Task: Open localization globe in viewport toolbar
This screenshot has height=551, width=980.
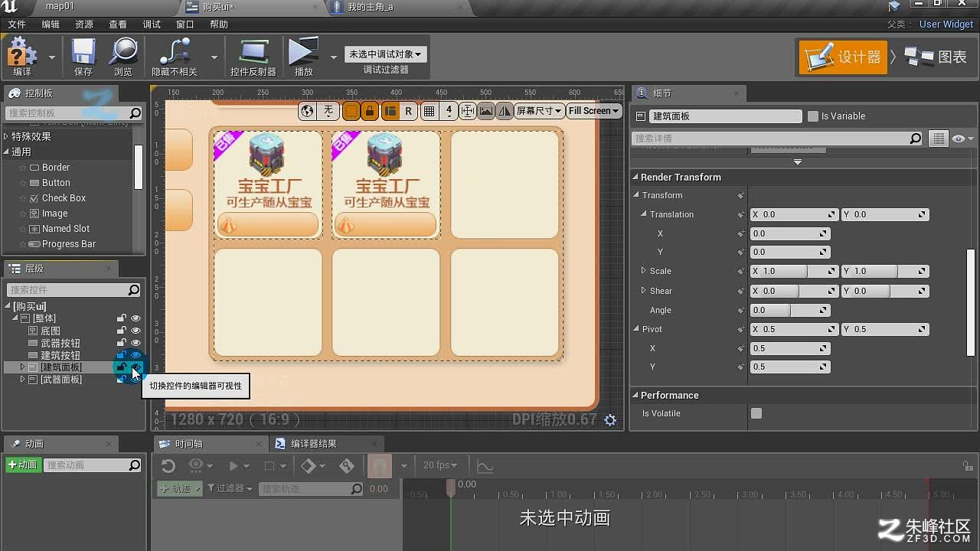Action: 307,111
